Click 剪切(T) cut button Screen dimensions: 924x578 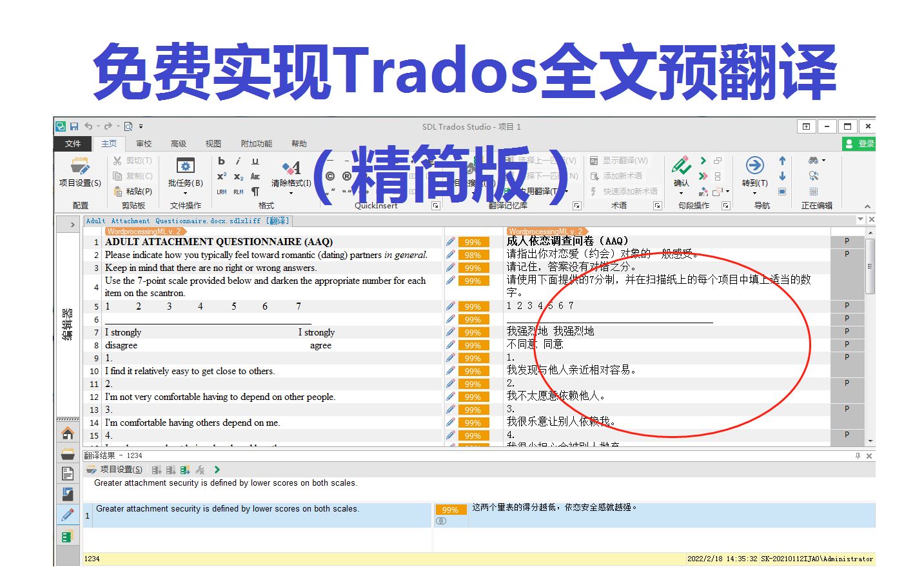tap(133, 161)
